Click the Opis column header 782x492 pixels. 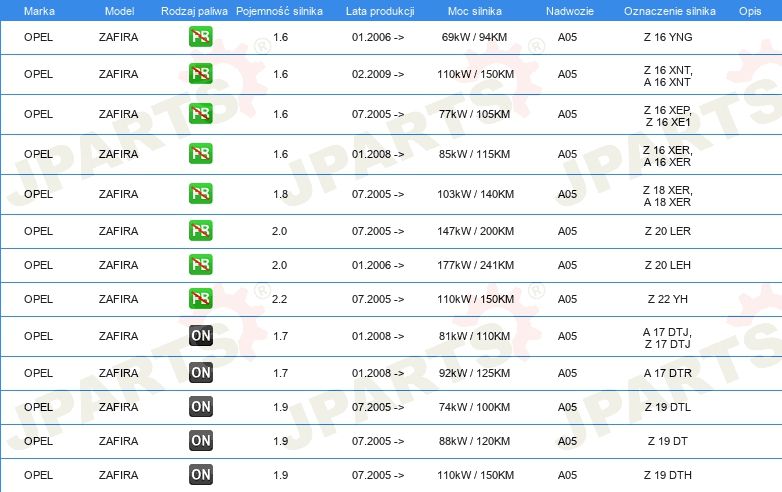pyautogui.click(x=750, y=11)
